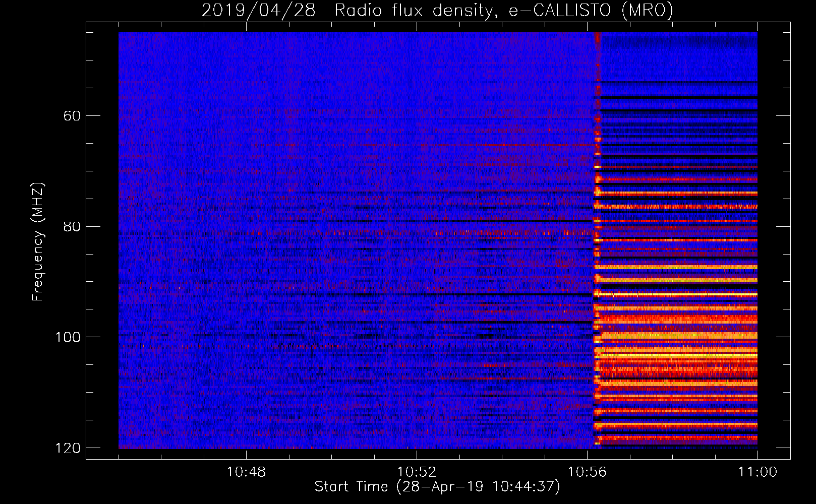Viewport: 816px width, 504px height.
Task: Click the 'Frequency (MHZ)' axis label
Action: (38, 242)
